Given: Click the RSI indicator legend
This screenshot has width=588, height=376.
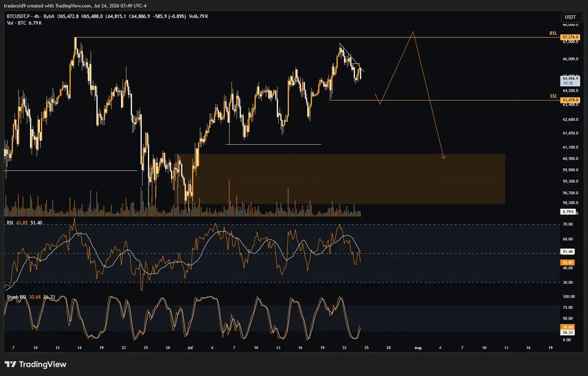Looking at the screenshot, I should coord(24,223).
